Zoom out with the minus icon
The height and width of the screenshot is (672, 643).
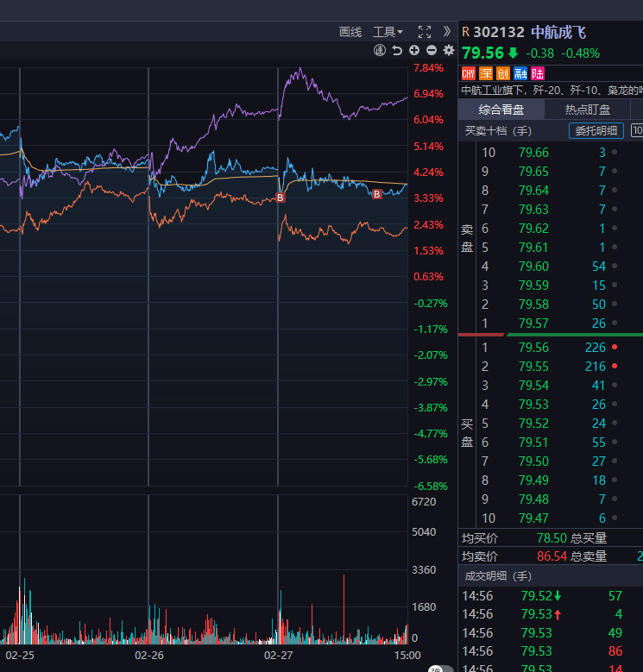pyautogui.click(x=431, y=51)
